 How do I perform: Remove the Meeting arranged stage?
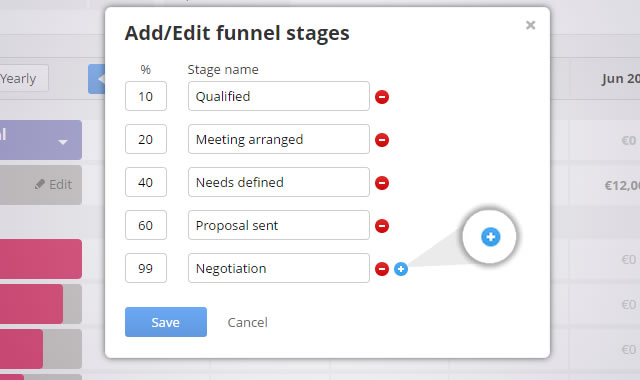(x=382, y=140)
